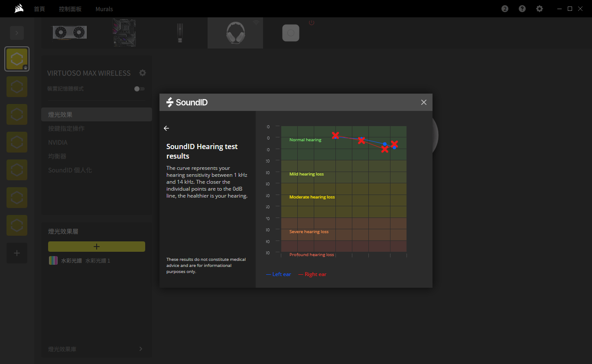592x364 pixels.
Task: Go back using the SoundID back arrow
Action: (x=166, y=128)
